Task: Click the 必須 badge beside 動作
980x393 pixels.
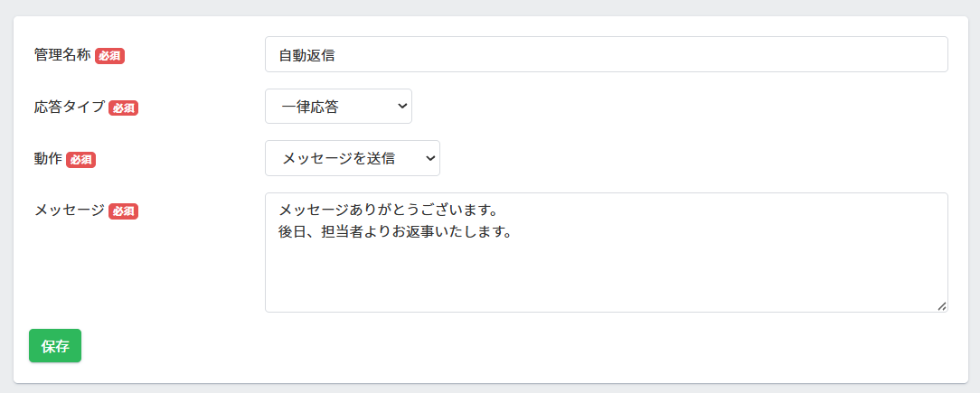Action: tap(80, 160)
